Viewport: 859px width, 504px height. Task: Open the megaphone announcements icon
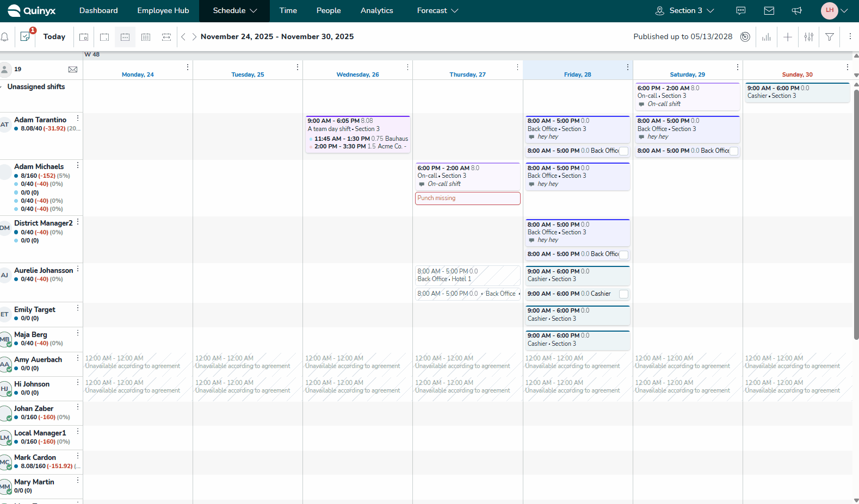[796, 11]
